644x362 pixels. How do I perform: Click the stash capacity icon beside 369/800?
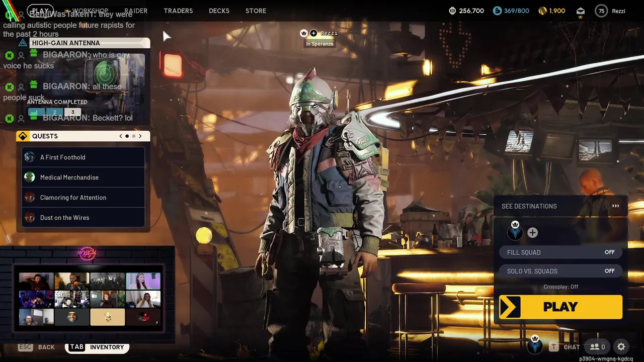point(497,11)
